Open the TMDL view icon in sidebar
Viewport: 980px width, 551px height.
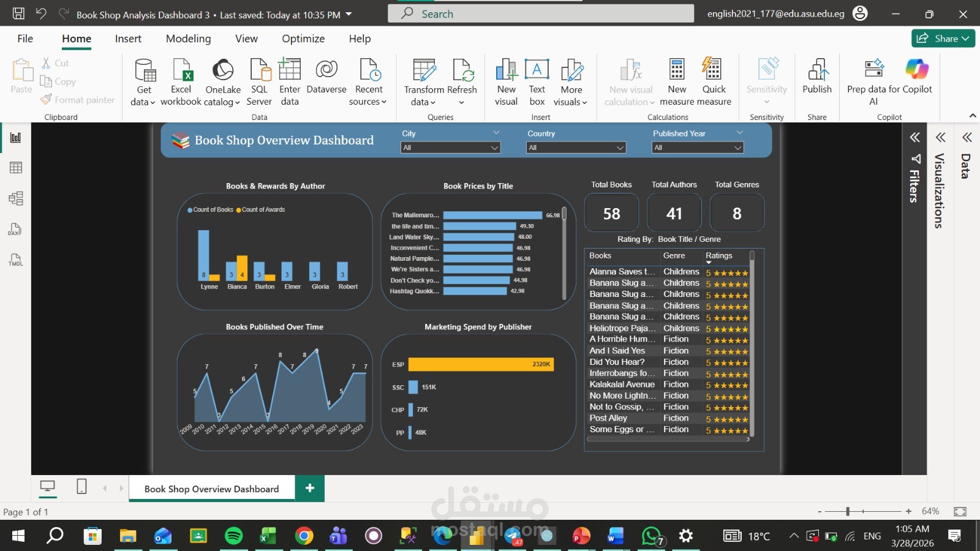click(15, 260)
